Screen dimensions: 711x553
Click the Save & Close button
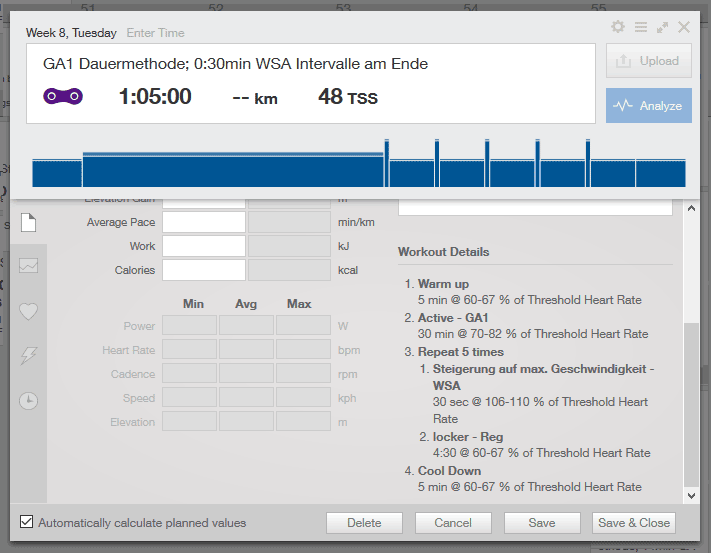point(633,523)
